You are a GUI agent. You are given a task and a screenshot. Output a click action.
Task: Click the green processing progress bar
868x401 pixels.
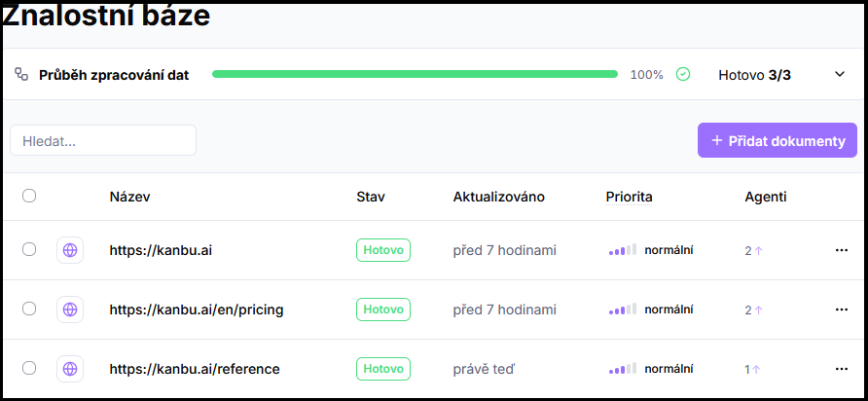point(415,74)
